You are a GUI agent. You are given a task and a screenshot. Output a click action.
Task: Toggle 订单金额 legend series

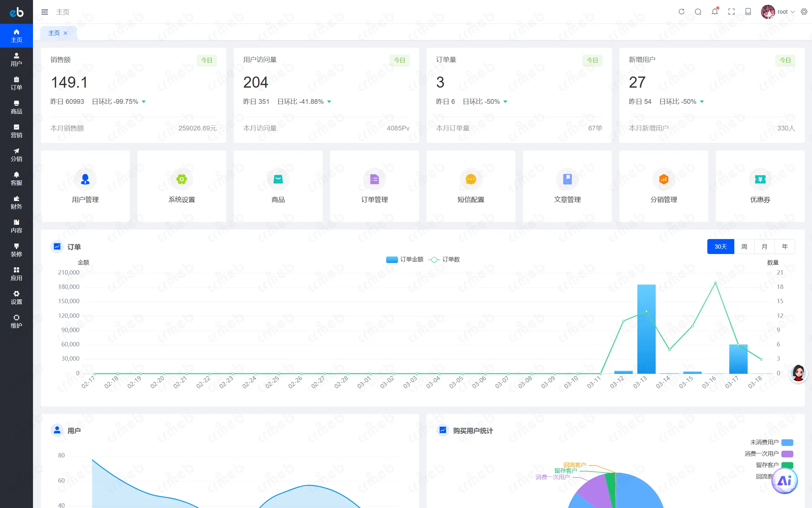pyautogui.click(x=405, y=259)
